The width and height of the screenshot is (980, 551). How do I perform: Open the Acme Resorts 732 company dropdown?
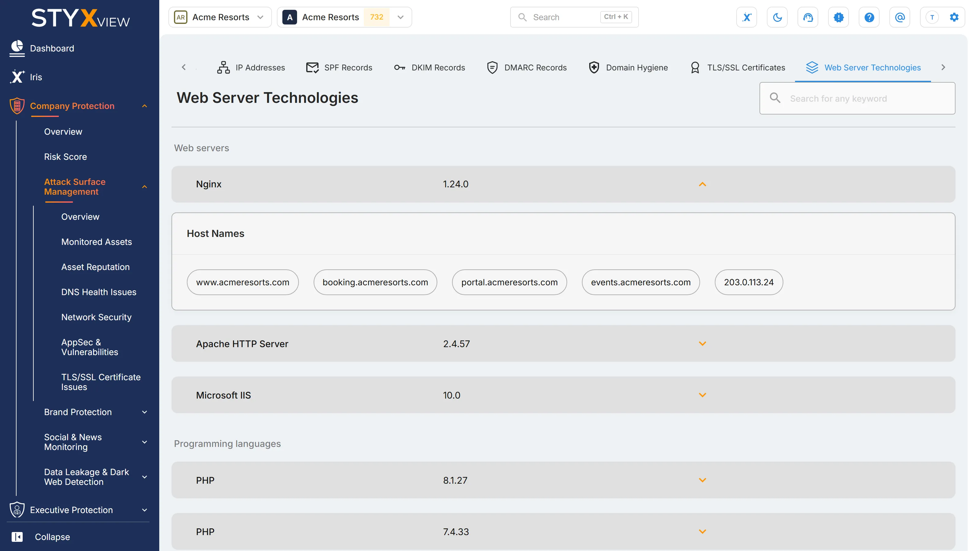(344, 17)
